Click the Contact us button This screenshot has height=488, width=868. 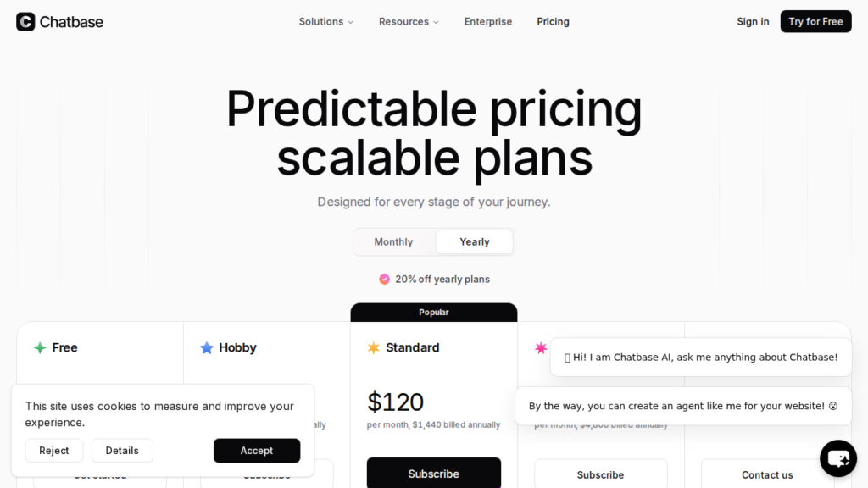[767, 474]
